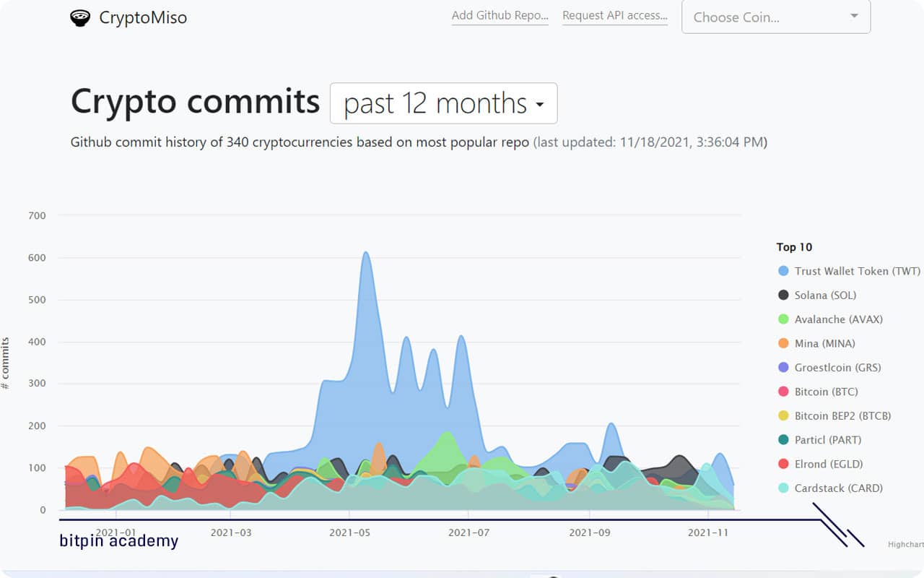Toggle Trust Wallet Token (TWT) legend dot
This screenshot has height=578, width=924.
(783, 271)
